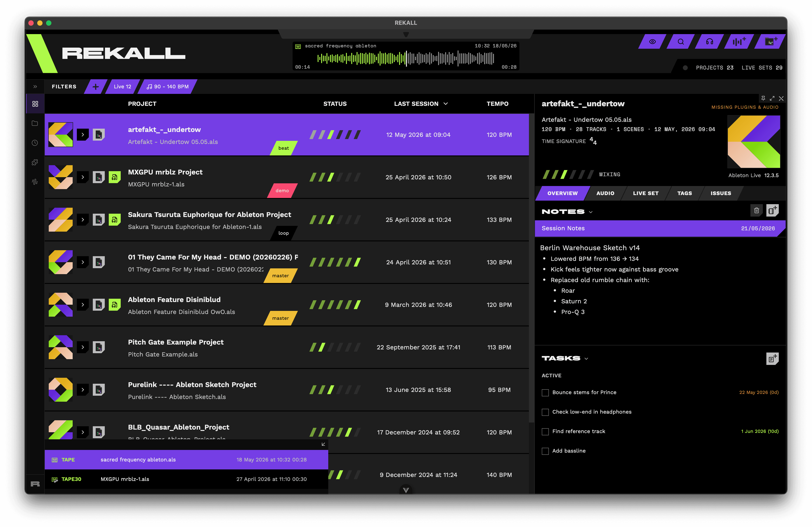Click the add project folder icon
812x527 pixels.
coord(770,42)
